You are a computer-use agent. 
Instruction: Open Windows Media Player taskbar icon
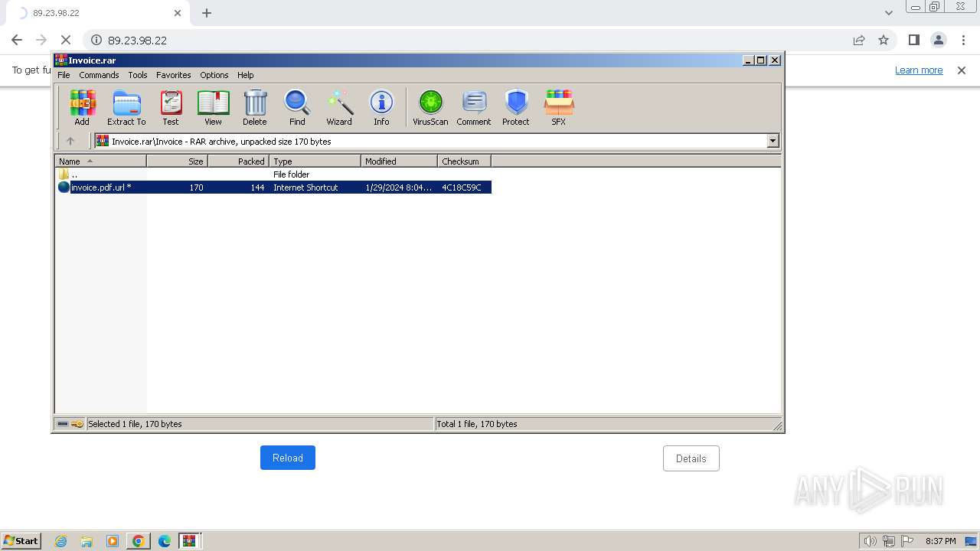(x=113, y=541)
